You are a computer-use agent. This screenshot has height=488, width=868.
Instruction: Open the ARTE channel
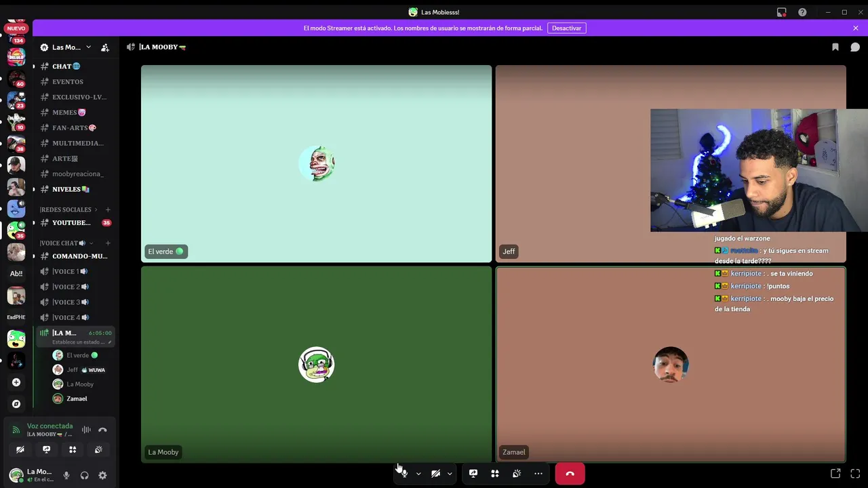pos(75,159)
